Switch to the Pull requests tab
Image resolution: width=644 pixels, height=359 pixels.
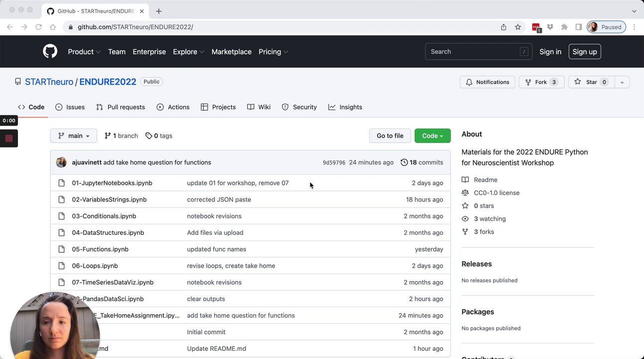[121, 107]
